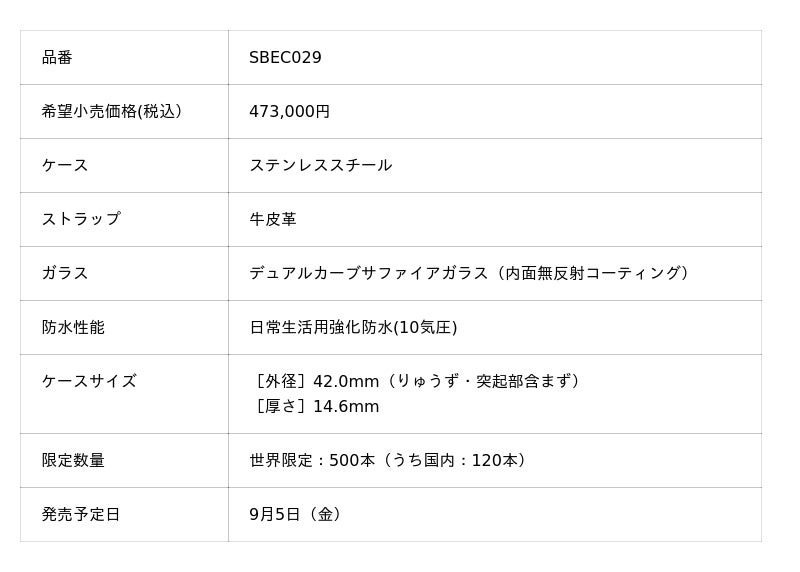800x572 pixels.
Task: Select the 日常生活用強化防水(10気圧) text
Action: click(353, 328)
